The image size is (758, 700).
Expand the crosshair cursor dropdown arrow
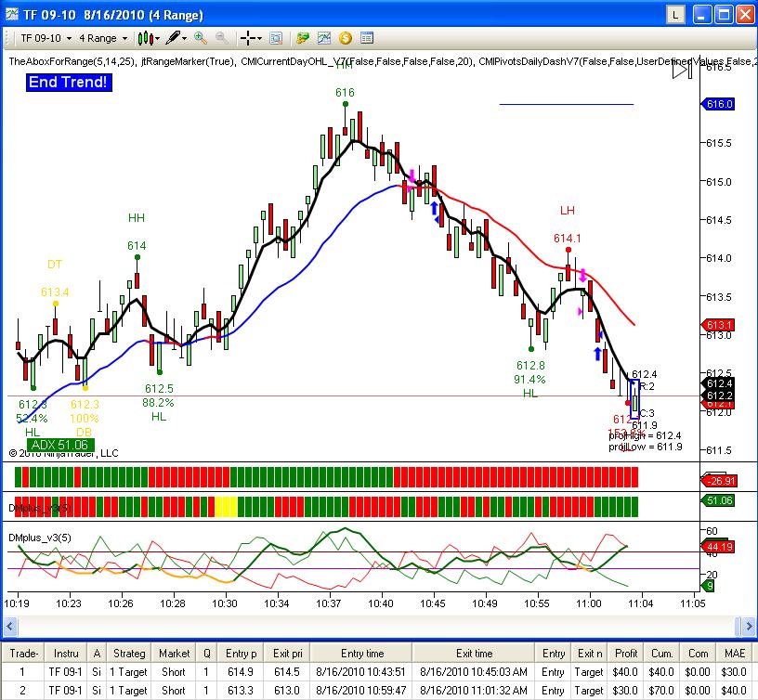(x=259, y=39)
